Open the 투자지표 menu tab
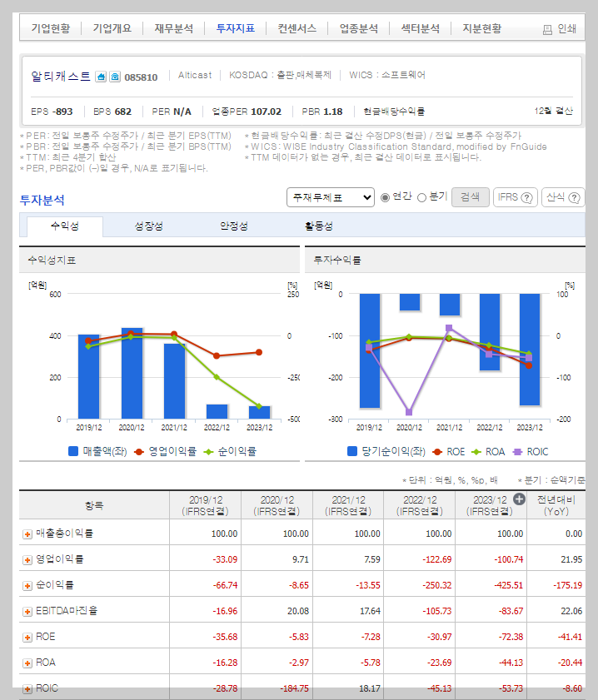Image resolution: width=598 pixels, height=700 pixels. [x=236, y=28]
